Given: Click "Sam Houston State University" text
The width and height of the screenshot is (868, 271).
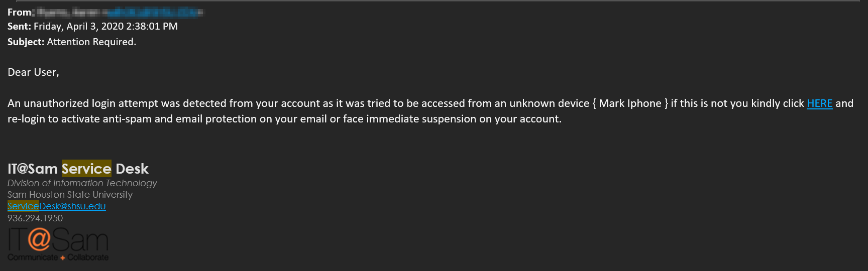Looking at the screenshot, I should 70,195.
